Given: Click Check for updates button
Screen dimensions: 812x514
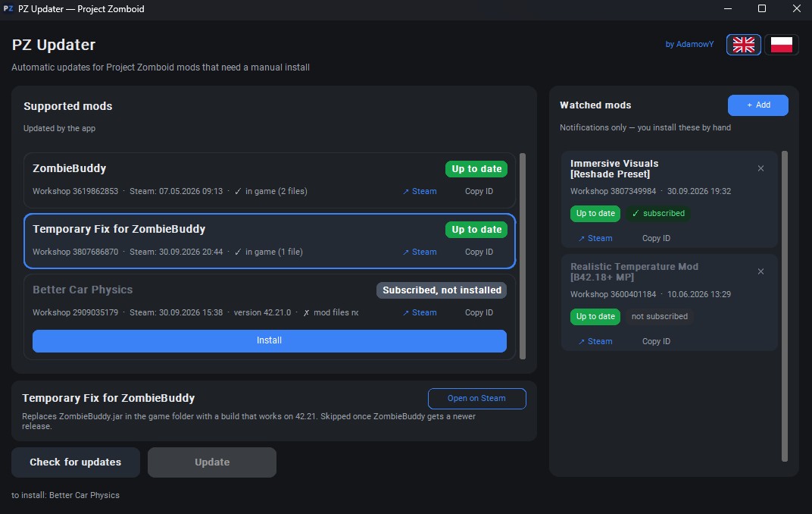Looking at the screenshot, I should [76, 462].
